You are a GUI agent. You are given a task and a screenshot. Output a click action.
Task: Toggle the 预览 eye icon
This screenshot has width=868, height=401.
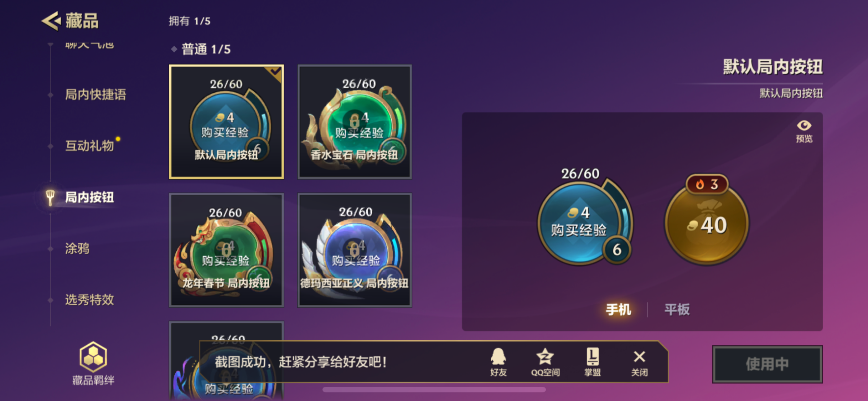804,131
